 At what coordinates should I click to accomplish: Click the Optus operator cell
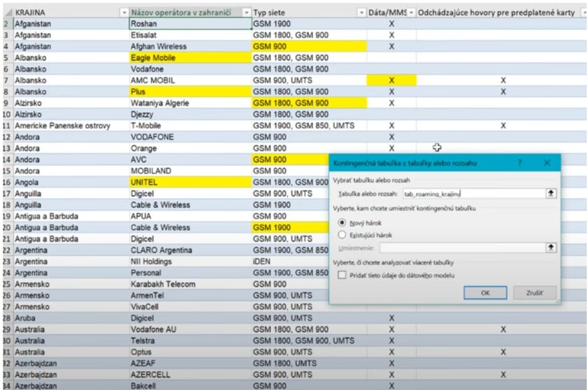pos(191,352)
